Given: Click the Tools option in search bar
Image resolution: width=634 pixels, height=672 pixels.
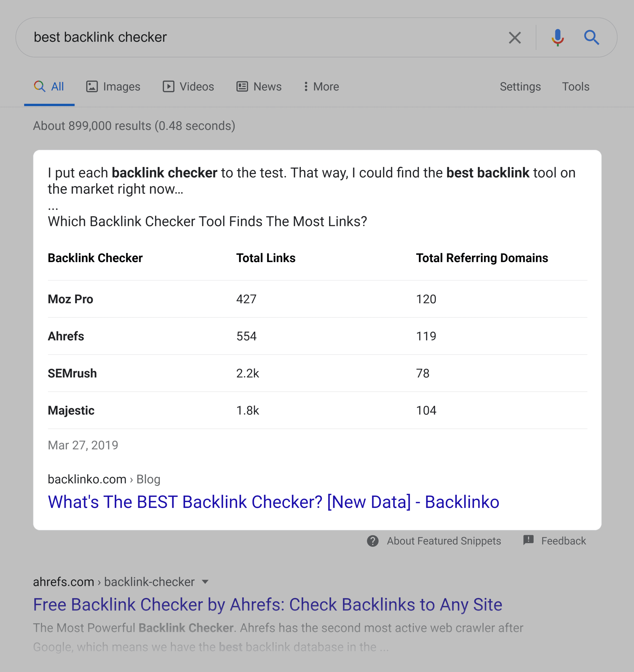Looking at the screenshot, I should click(575, 86).
